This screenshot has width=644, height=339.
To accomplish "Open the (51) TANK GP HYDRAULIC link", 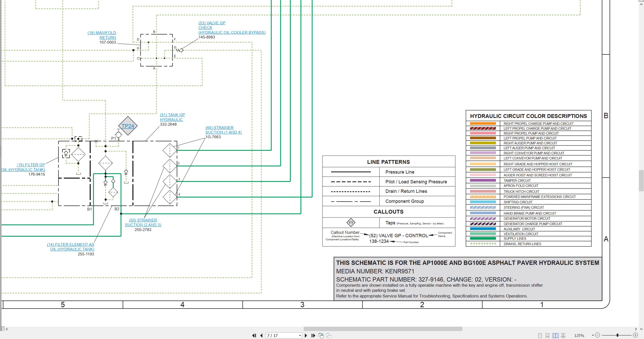I will [x=172, y=117].
